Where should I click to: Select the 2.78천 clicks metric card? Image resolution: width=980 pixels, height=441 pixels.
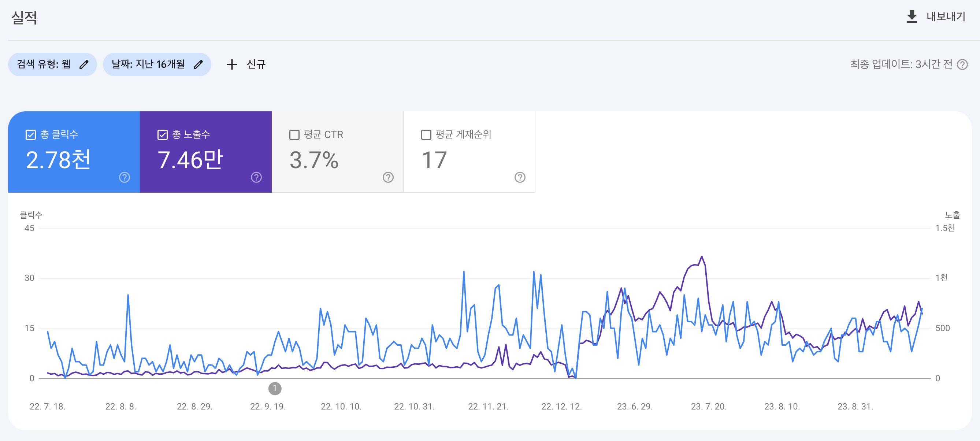pos(58,160)
